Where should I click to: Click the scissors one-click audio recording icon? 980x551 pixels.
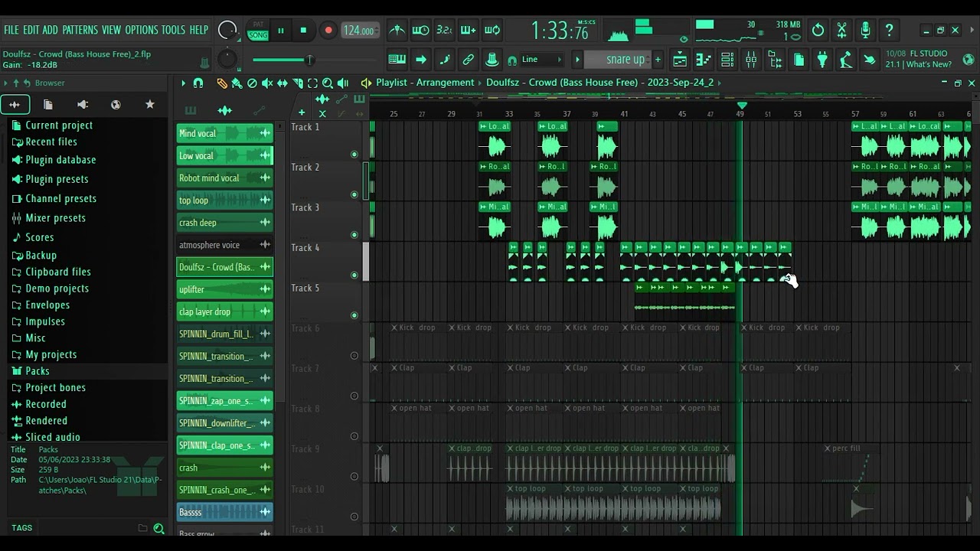tap(841, 31)
